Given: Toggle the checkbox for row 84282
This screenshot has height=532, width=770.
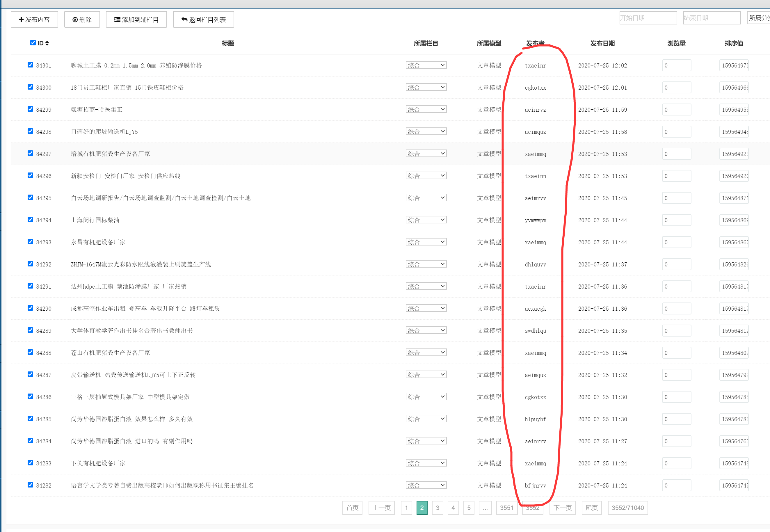Looking at the screenshot, I should tap(30, 485).
